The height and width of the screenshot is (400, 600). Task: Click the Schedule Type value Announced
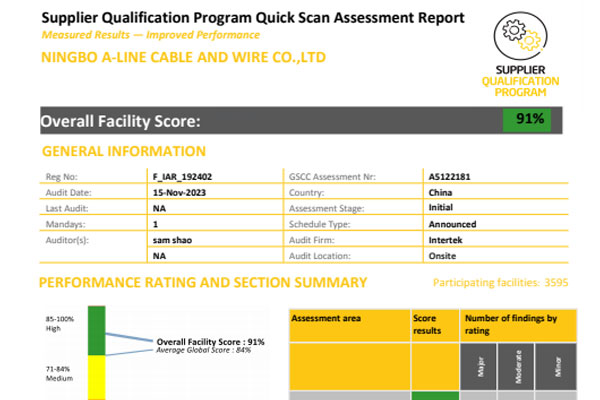click(452, 224)
